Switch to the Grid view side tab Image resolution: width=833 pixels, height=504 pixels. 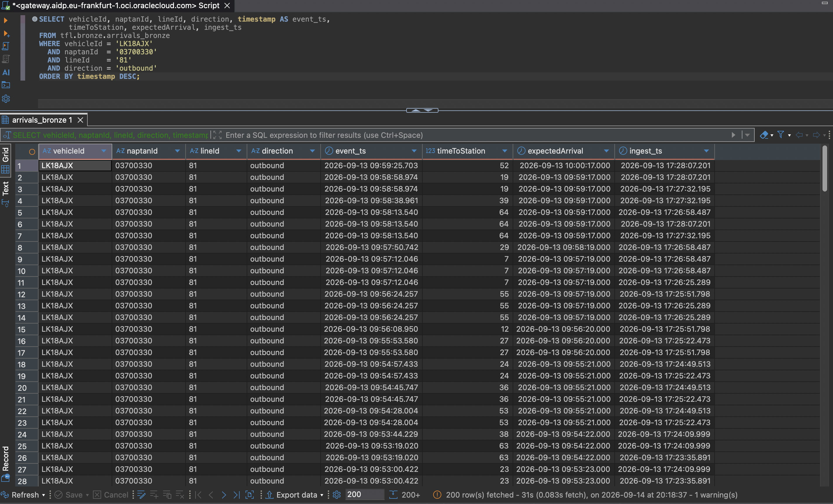[6, 161]
